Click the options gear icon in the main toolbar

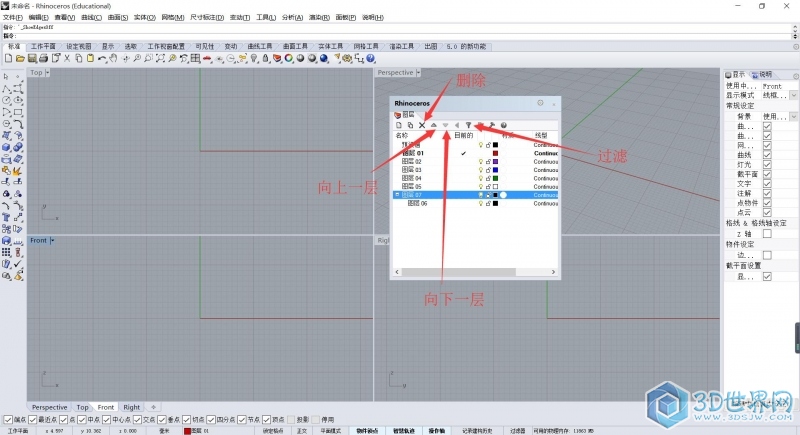coord(347,59)
